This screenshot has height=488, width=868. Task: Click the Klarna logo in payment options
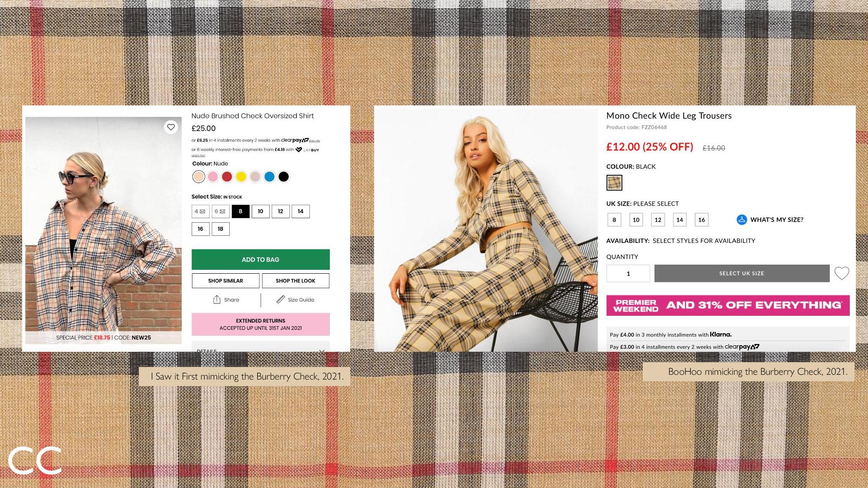point(720,334)
